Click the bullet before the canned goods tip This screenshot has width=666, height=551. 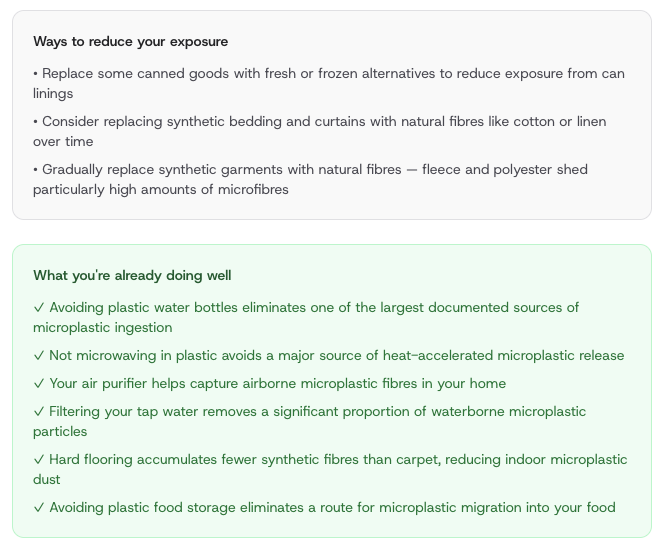[36, 74]
